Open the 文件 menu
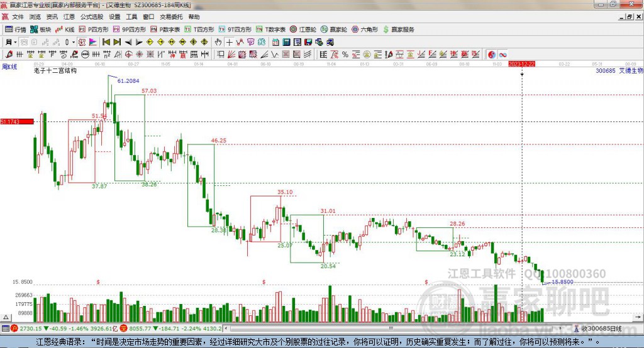Image resolution: width=644 pixels, height=348 pixels. click(x=18, y=17)
